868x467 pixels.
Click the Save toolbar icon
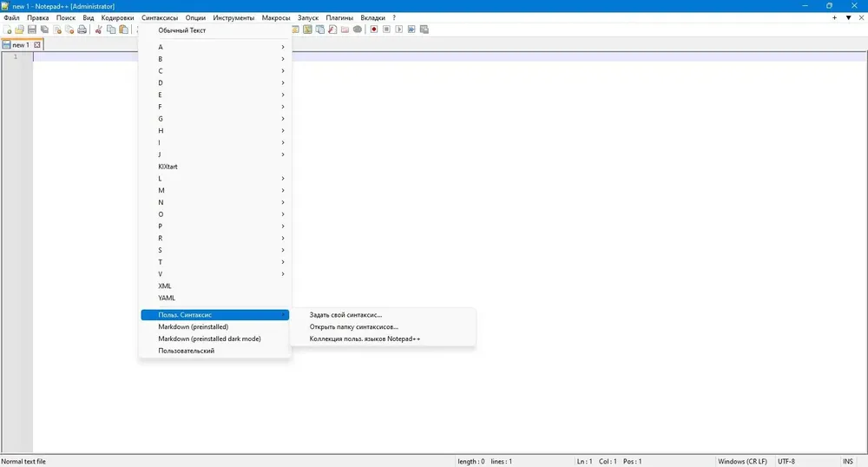(32, 30)
